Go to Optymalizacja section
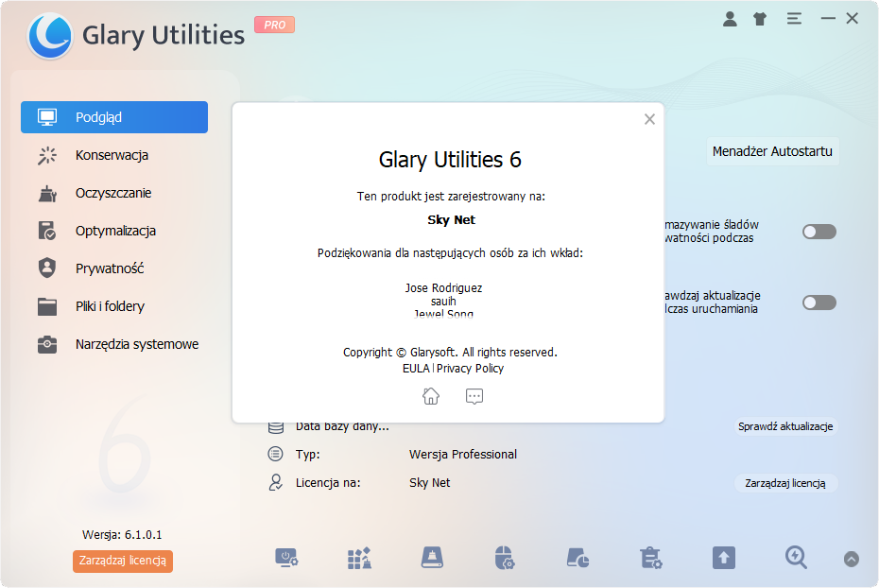Image resolution: width=879 pixels, height=588 pixels. tap(114, 231)
